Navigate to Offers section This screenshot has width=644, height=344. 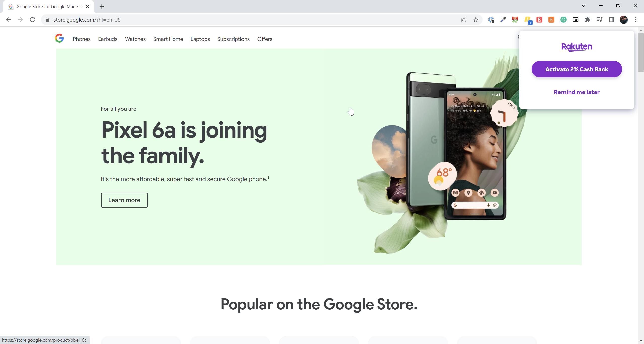tap(265, 39)
